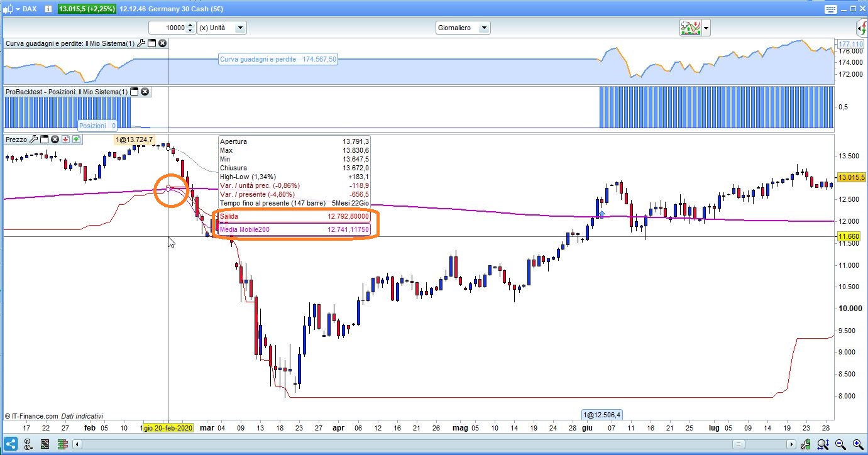This screenshot has height=455, width=868.
Task: Close the Prezzo price panel
Action: (x=55, y=140)
